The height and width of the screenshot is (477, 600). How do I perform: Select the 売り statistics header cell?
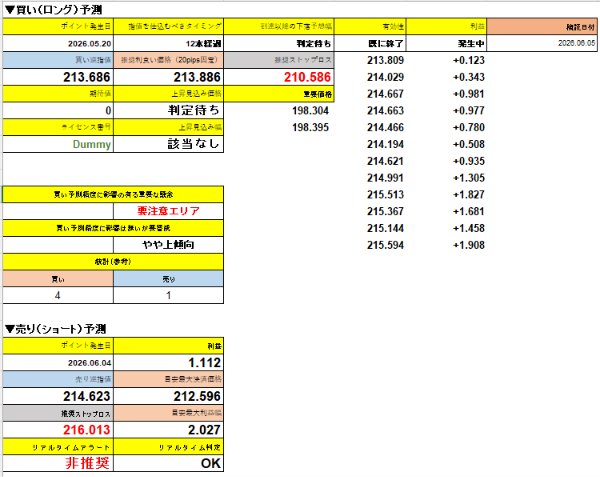[169, 279]
